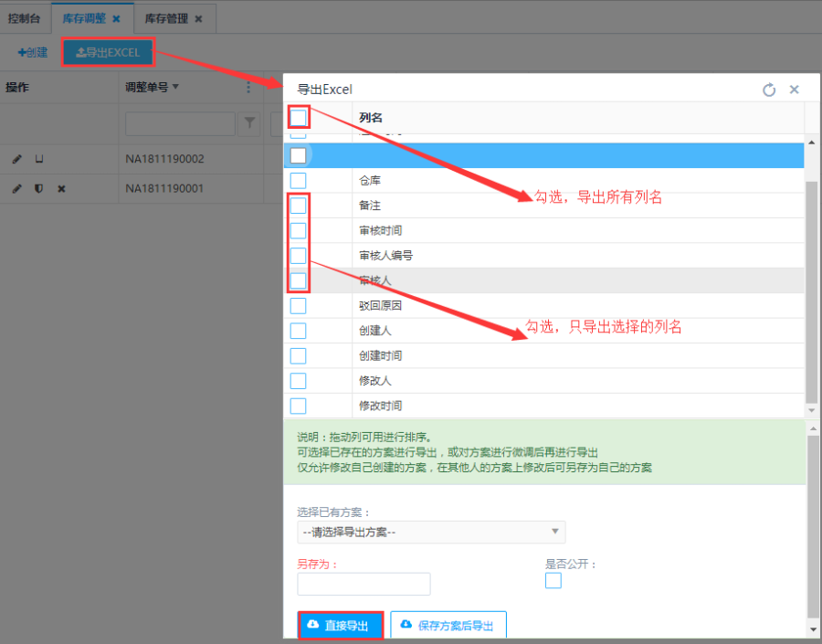Click the bookmark icon in the NA1811190002 row
This screenshot has height=644, width=822.
click(x=38, y=159)
